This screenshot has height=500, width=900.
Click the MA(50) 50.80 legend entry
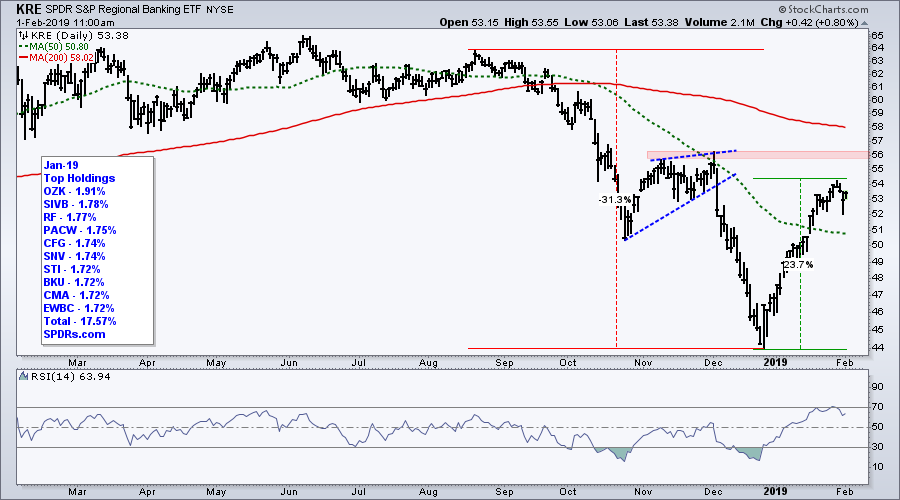54,46
